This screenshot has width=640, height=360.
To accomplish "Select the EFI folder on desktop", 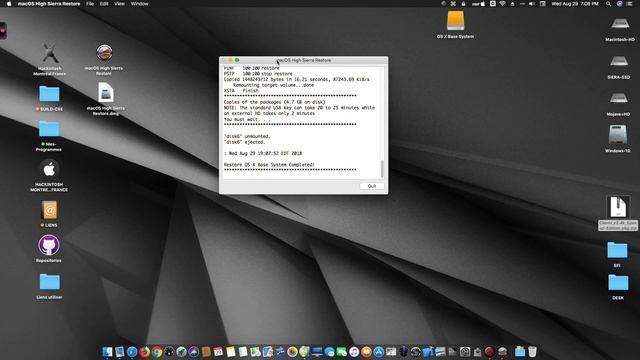I will tap(617, 250).
